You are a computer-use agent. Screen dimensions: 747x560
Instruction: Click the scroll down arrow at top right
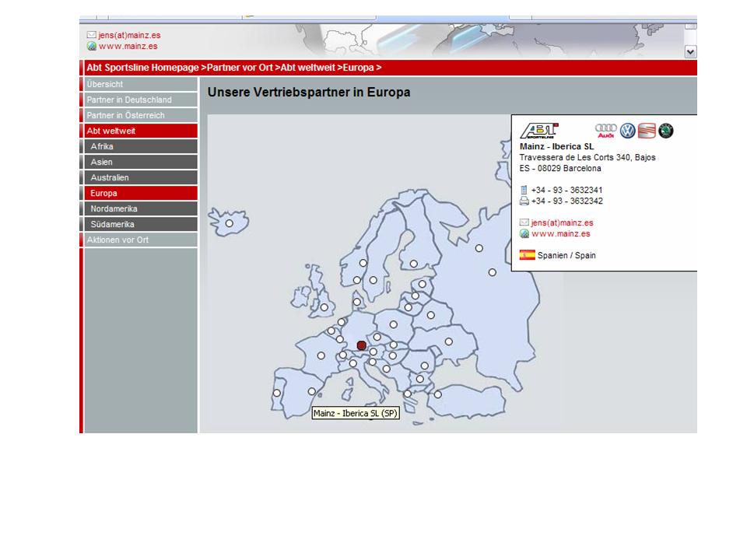(x=690, y=52)
